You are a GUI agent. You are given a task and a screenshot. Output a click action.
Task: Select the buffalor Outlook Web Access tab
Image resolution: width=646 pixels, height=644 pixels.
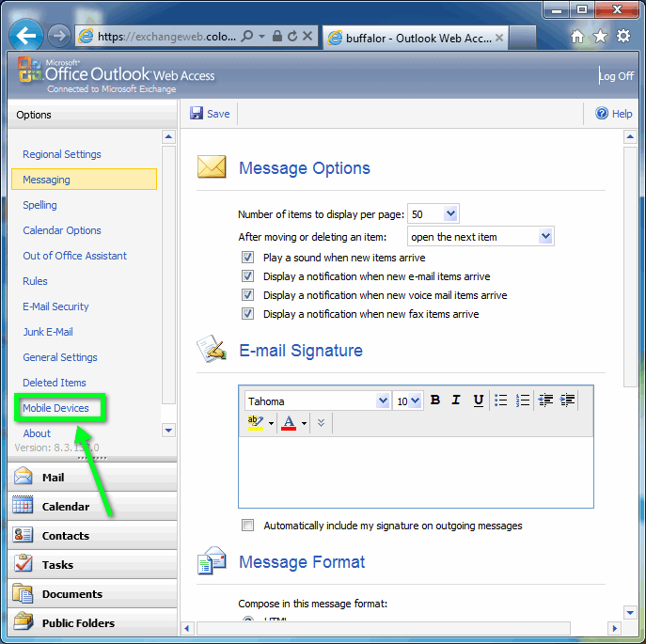click(416, 39)
